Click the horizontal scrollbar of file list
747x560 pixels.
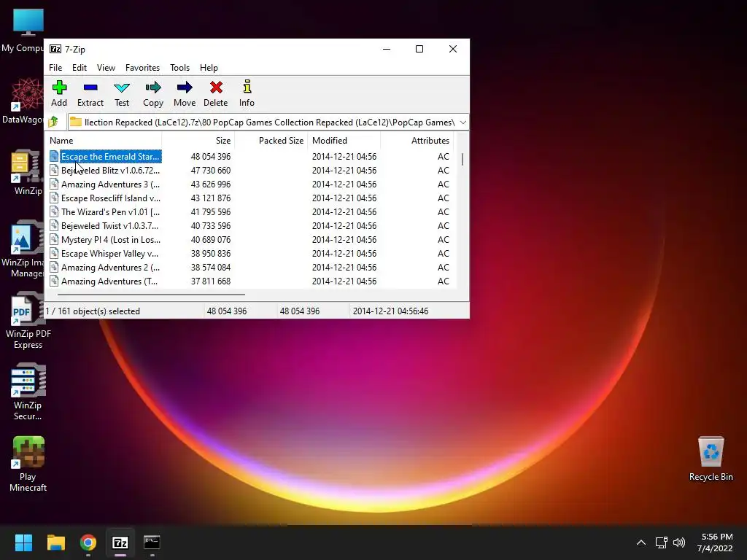click(151, 295)
